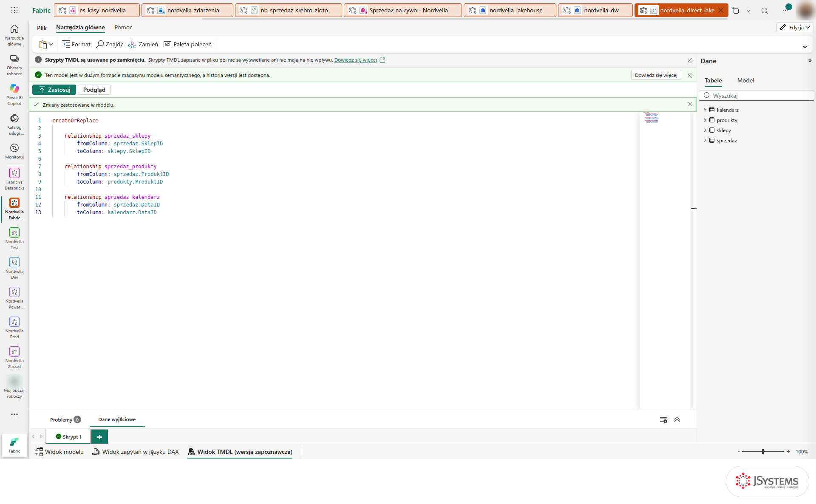Click Znajdź to search the script
This screenshot has width=816, height=504.
pyautogui.click(x=110, y=44)
